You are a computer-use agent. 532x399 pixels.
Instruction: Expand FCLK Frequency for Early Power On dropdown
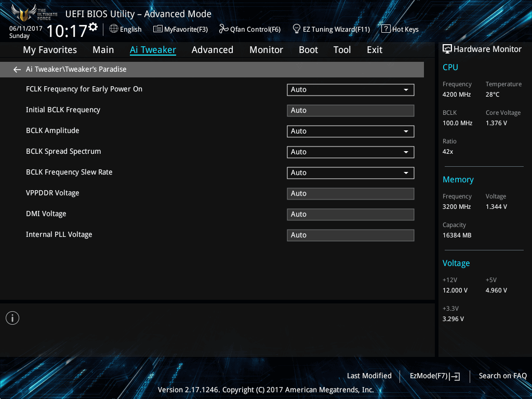tap(351, 89)
